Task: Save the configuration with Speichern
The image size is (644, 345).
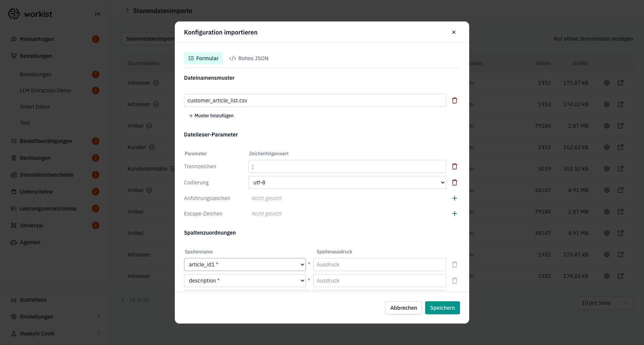Action: 442,308
